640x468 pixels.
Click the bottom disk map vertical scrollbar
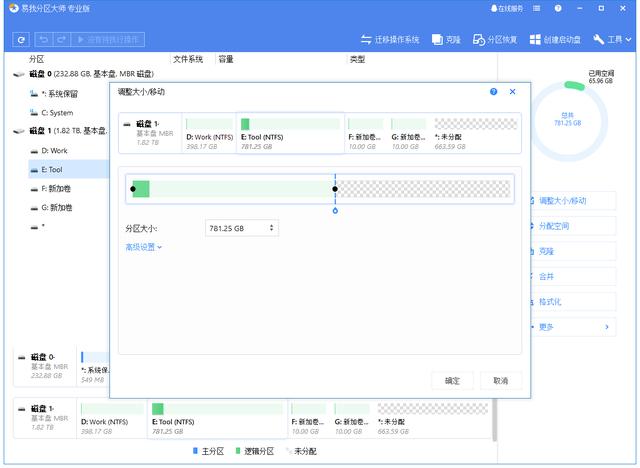pyautogui.click(x=495, y=420)
